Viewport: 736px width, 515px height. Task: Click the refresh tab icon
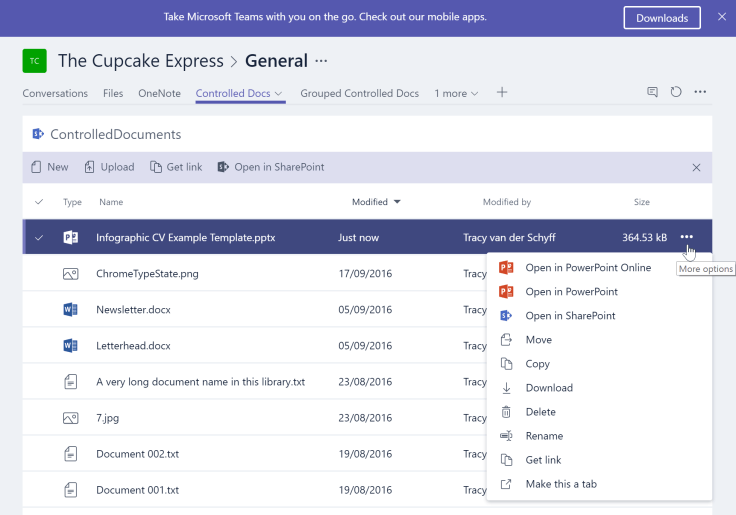[676, 92]
